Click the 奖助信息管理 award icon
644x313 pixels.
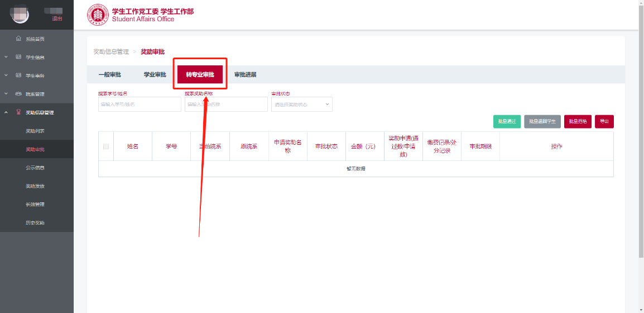pos(19,112)
